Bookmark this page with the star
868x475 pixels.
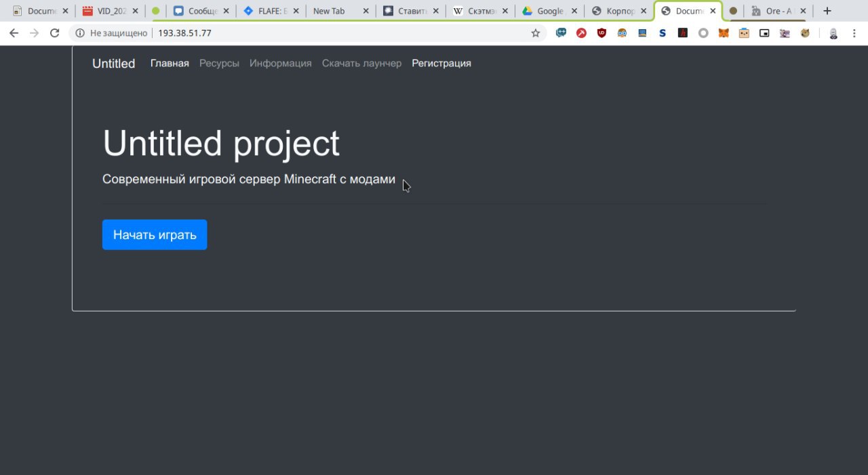point(536,33)
